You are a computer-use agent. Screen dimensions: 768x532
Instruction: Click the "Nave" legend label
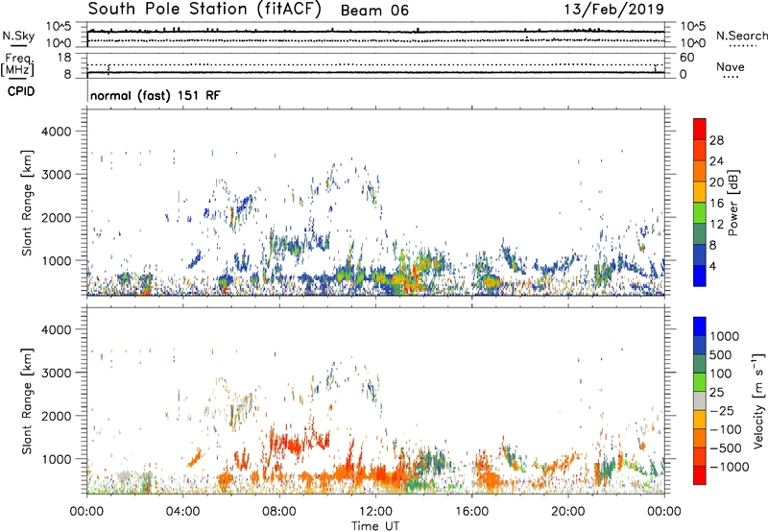point(731,66)
